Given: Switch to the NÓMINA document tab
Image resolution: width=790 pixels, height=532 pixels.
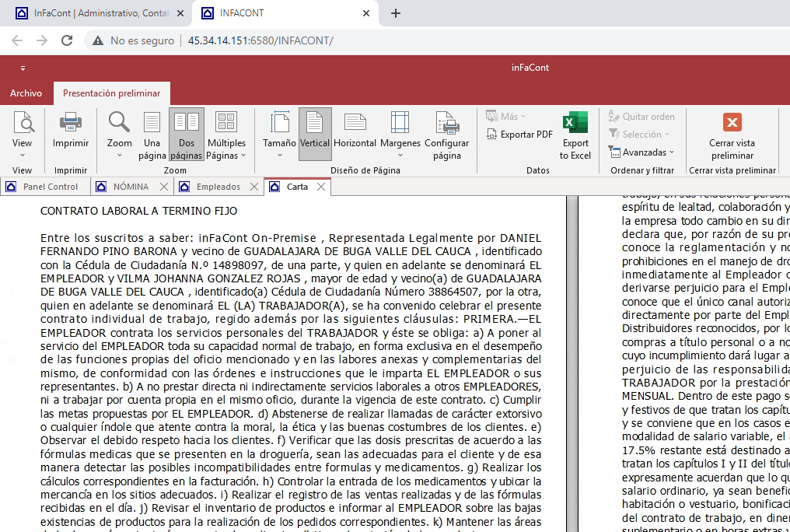Looking at the screenshot, I should 131,187.
